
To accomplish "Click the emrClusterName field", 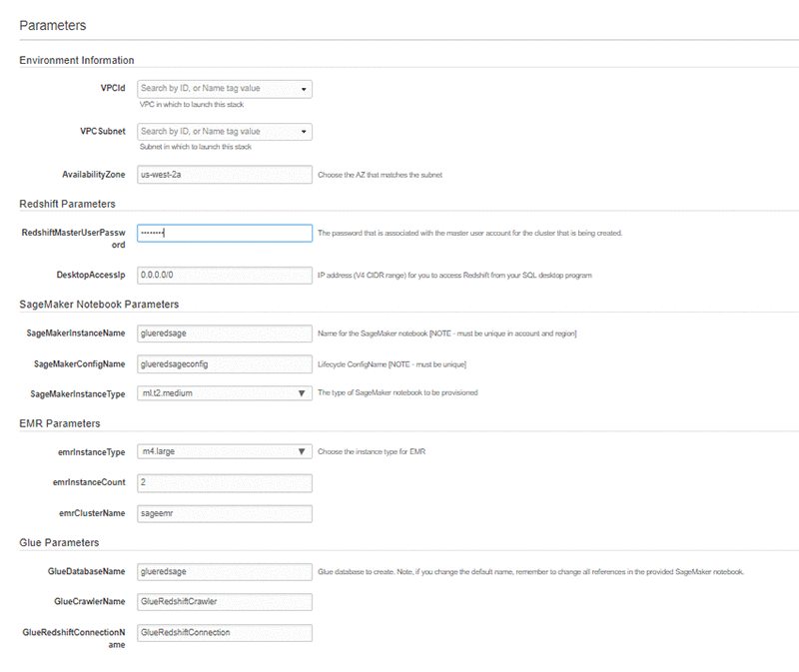I will coord(224,513).
